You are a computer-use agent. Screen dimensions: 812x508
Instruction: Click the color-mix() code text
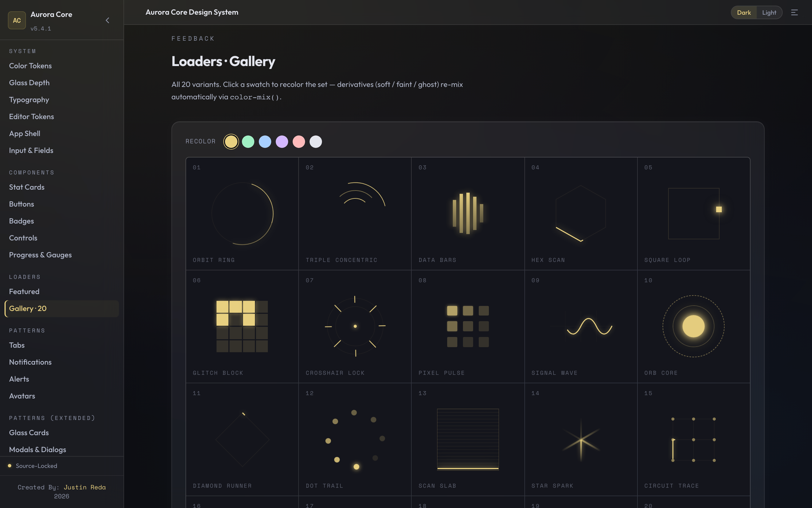pos(254,97)
